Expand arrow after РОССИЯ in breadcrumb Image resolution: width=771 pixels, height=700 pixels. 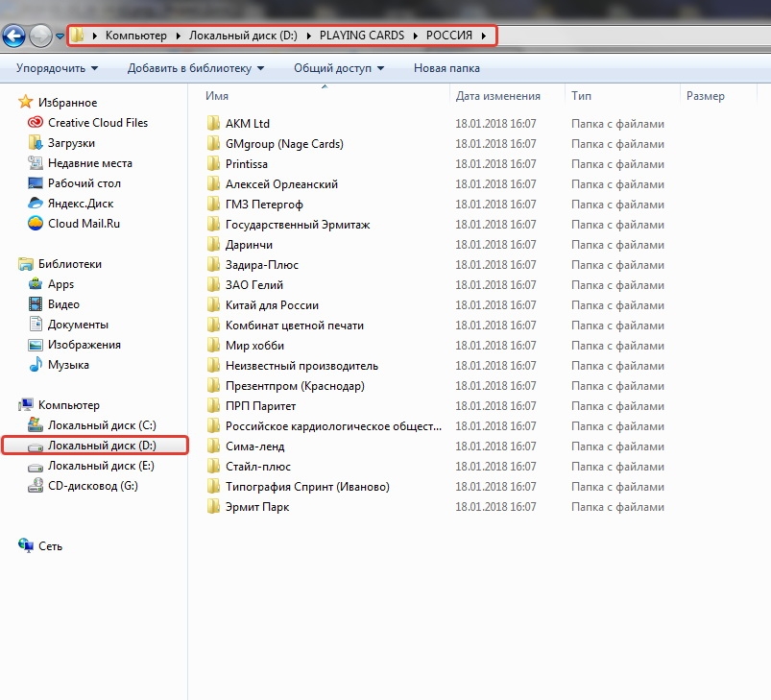[484, 36]
